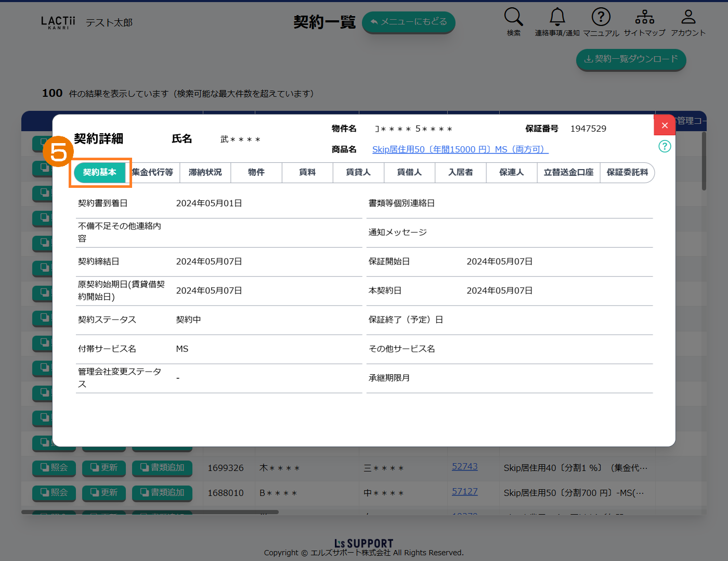This screenshot has width=728, height=561.
Task: Open notifications bell icon
Action: click(x=557, y=17)
